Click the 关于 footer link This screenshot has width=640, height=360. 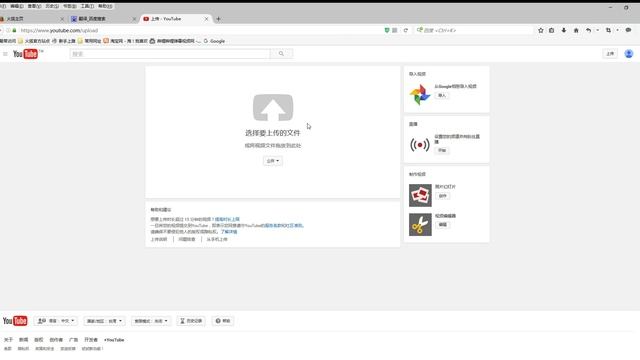coord(8,340)
